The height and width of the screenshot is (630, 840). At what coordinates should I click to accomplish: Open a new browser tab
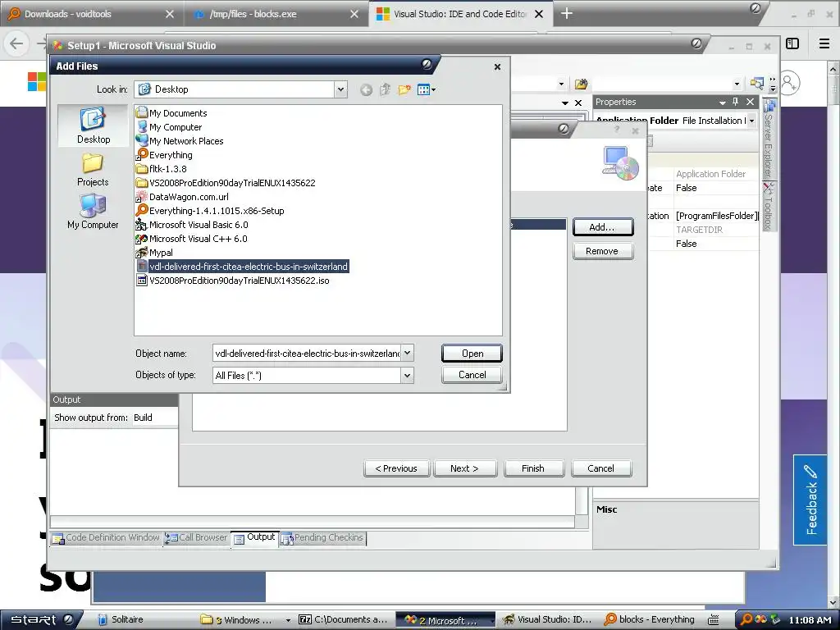point(566,14)
